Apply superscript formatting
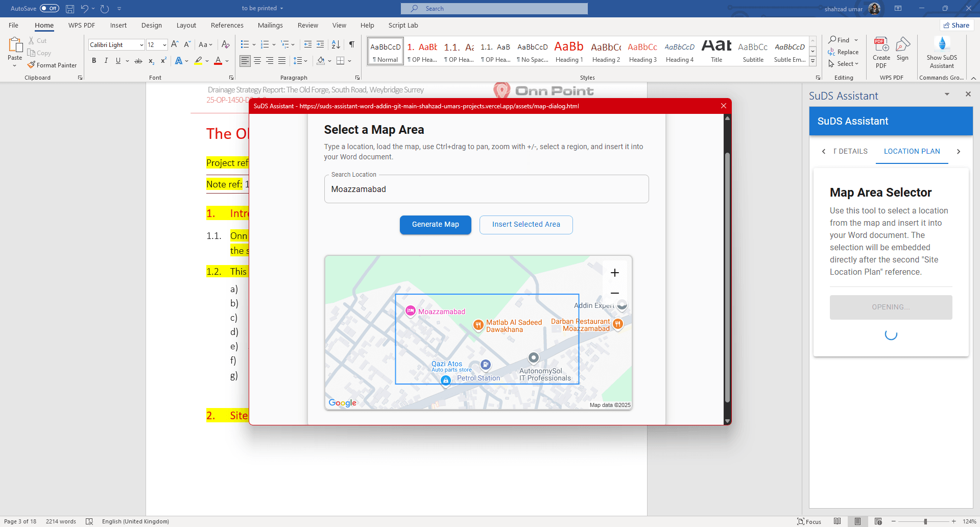The image size is (980, 527). 163,61
